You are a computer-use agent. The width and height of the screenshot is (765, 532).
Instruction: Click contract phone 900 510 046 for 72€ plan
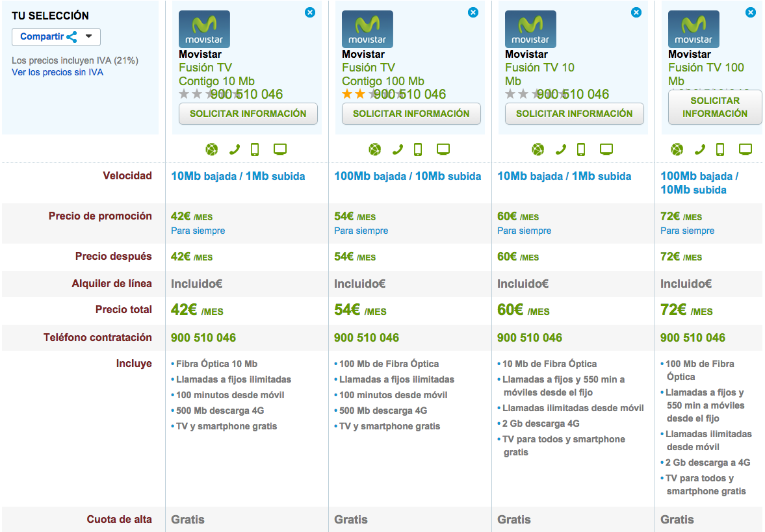pos(693,338)
